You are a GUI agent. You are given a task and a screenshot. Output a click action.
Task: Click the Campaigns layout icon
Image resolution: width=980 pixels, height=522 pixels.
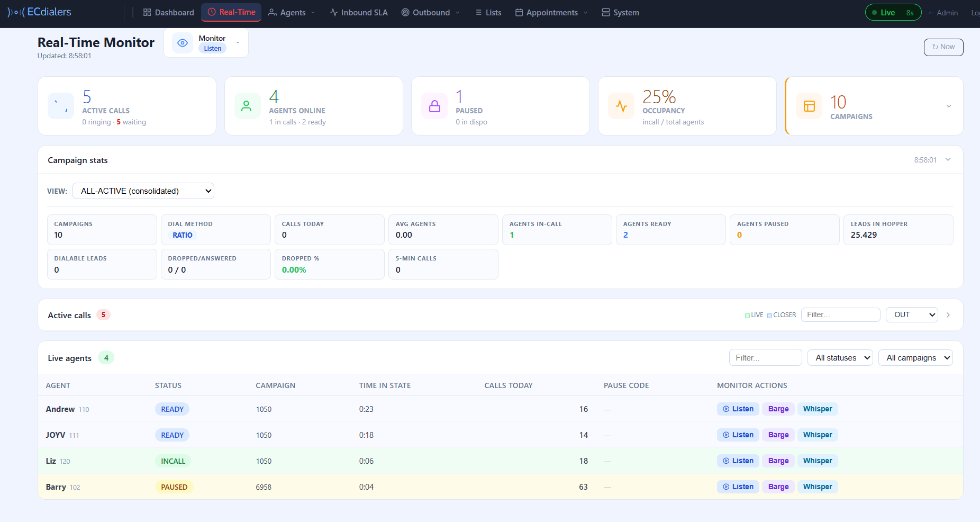click(809, 106)
